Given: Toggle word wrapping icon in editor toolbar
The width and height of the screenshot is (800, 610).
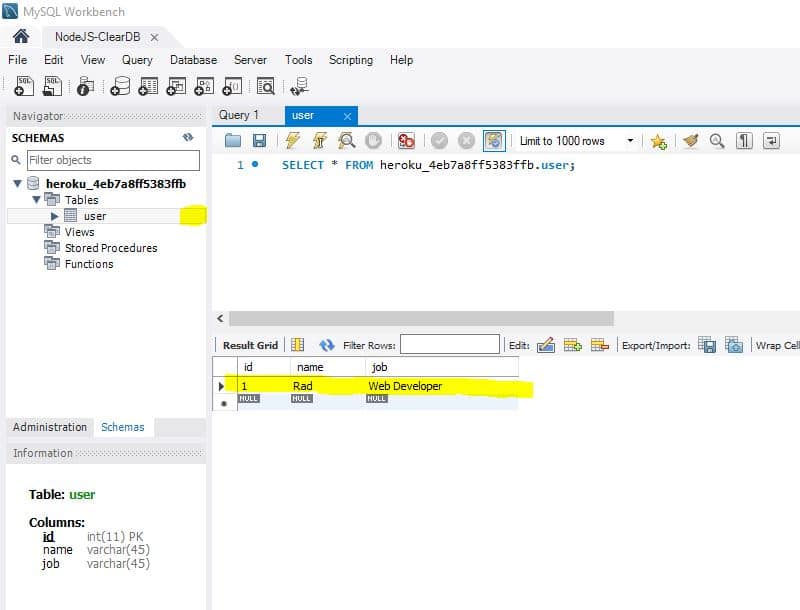Looking at the screenshot, I should 771,141.
